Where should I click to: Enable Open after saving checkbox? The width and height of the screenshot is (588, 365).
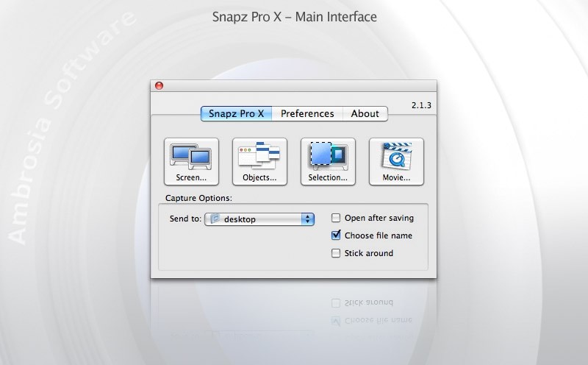pos(336,218)
